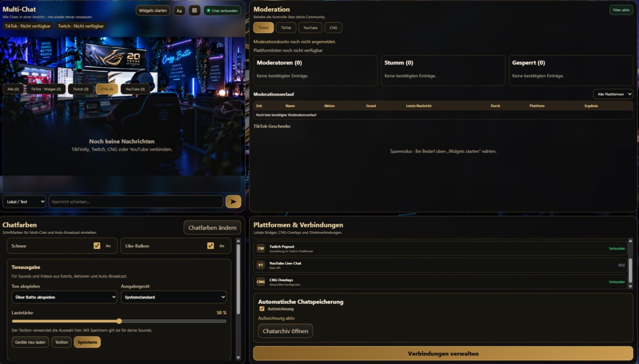Click the send message arrow icon
This screenshot has width=639, height=364.
[x=233, y=202]
